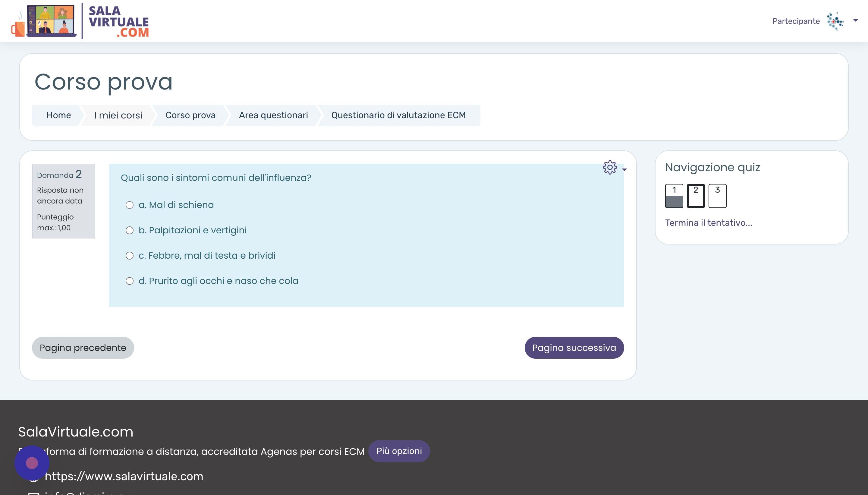Select answer b. Palpitazioni e vertigini

(130, 231)
